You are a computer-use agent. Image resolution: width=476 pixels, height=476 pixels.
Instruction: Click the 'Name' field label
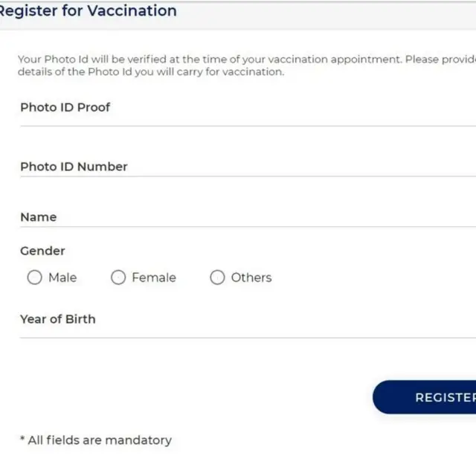tap(39, 217)
